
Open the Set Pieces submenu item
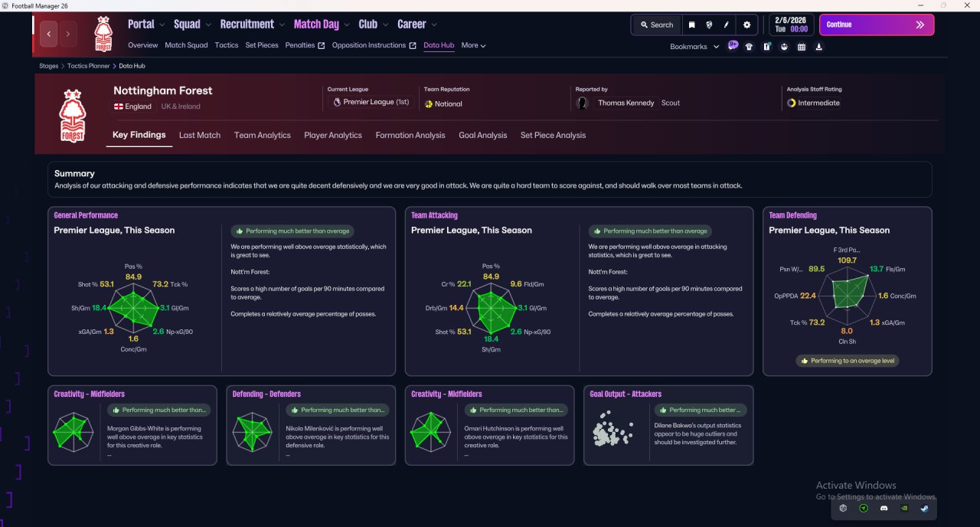tap(262, 45)
